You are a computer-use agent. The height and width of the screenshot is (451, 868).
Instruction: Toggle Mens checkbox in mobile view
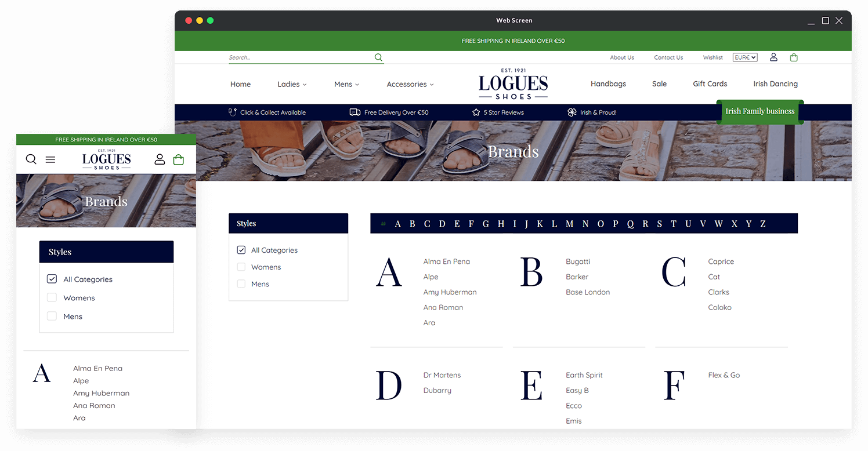click(x=52, y=316)
